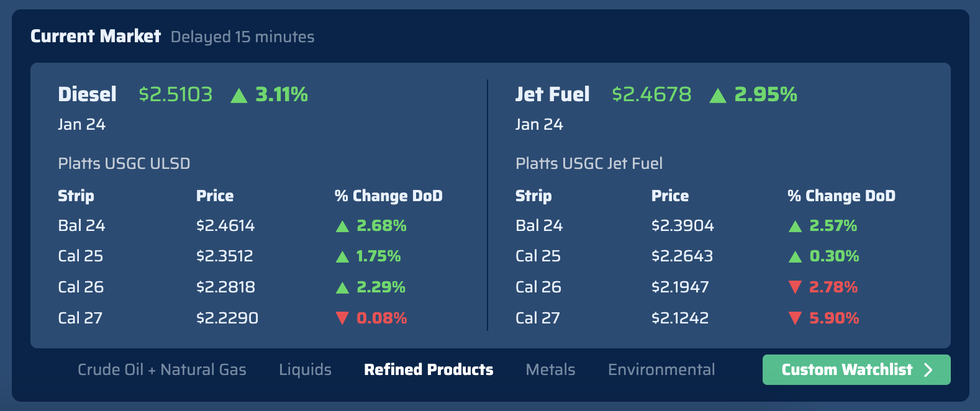Switch to the Metals tab
Viewport: 980px width, 411px height.
[x=550, y=369]
